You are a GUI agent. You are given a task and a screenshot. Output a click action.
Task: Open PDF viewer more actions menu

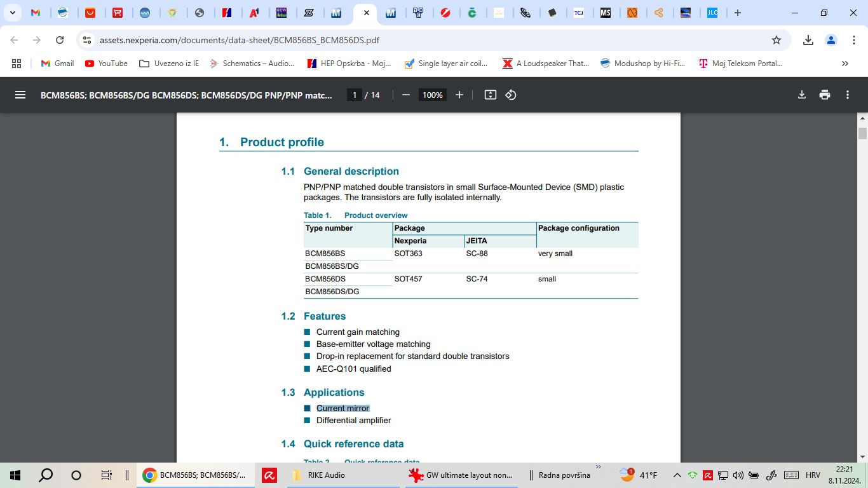click(x=848, y=95)
